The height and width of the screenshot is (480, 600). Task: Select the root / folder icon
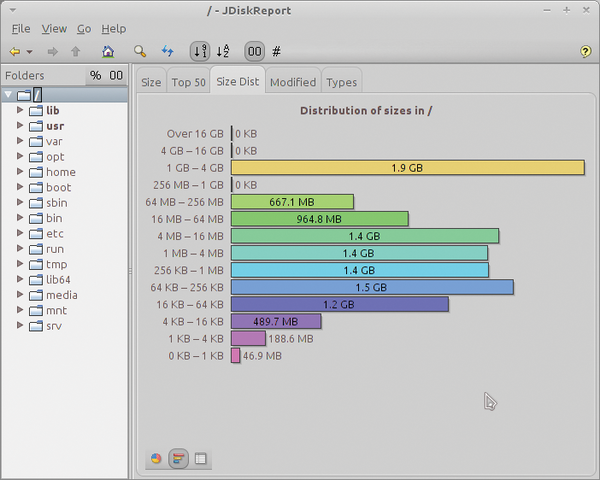24,95
